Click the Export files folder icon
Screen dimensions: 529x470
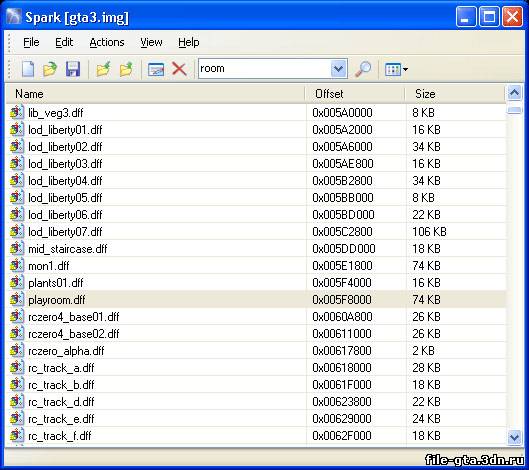pyautogui.click(x=126, y=69)
